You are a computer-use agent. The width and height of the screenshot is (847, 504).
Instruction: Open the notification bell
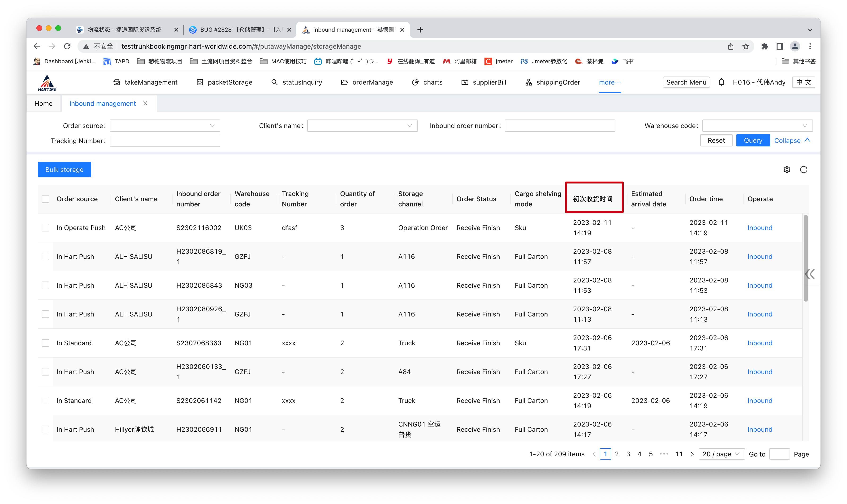721,82
